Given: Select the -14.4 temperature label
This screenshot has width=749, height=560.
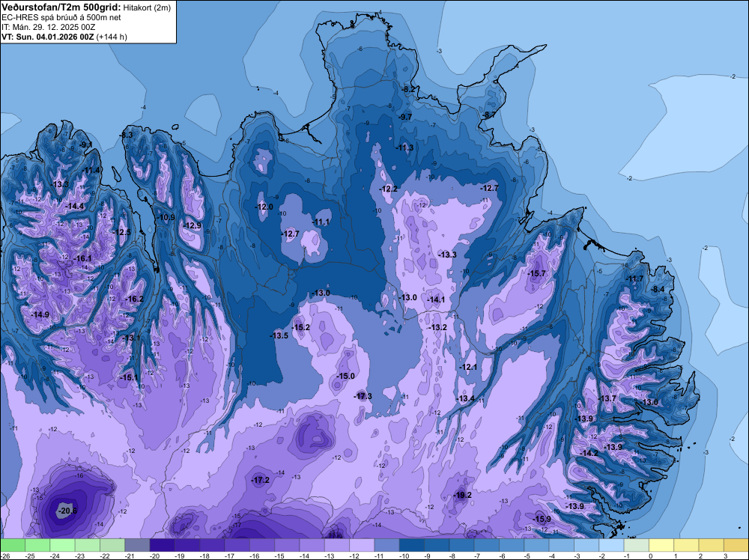Looking at the screenshot, I should click(74, 206).
